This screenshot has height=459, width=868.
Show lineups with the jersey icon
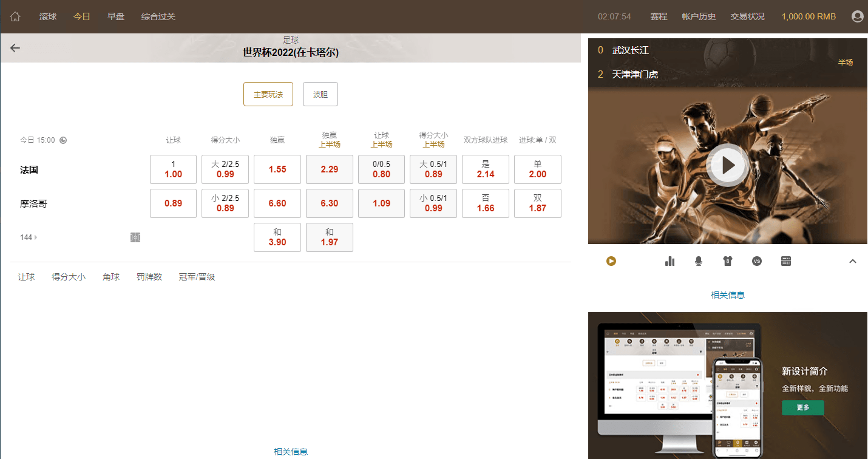[x=728, y=261]
